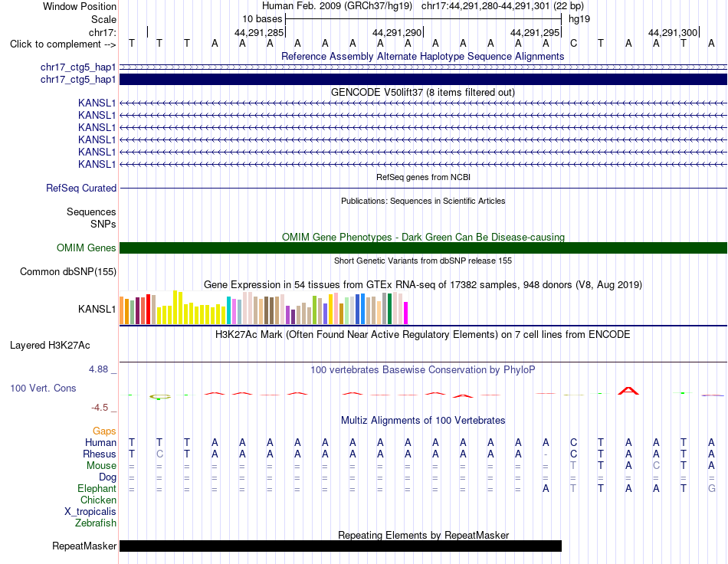
Task: Click the Dog species label
Action: pyautogui.click(x=107, y=477)
